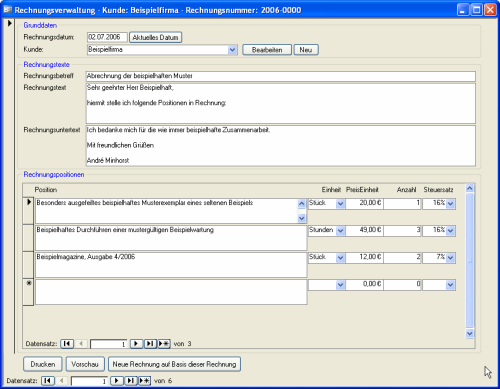The image size is (500, 389).
Task: Go to previous record in main form navigator
Action: (61, 380)
